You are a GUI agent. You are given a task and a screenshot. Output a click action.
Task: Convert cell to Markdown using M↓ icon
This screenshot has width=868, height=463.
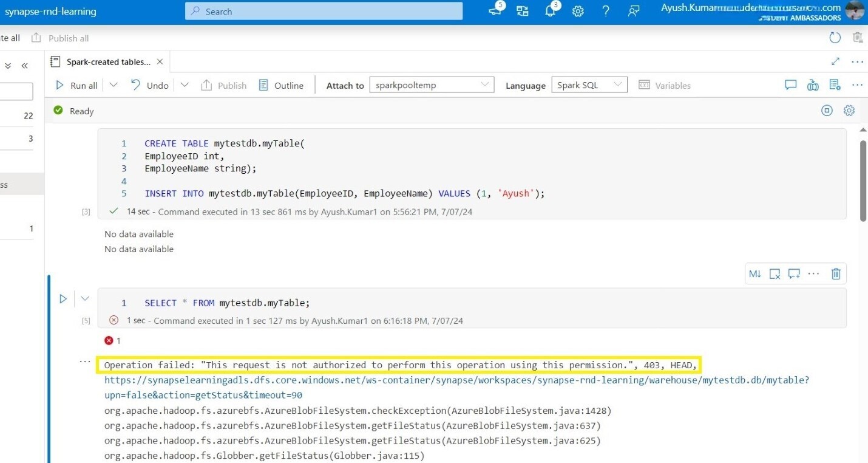point(754,273)
